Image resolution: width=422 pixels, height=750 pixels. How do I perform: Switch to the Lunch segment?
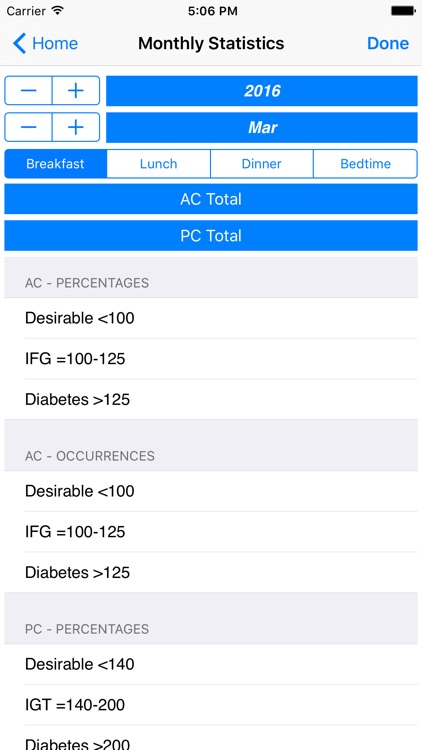pyautogui.click(x=158, y=164)
